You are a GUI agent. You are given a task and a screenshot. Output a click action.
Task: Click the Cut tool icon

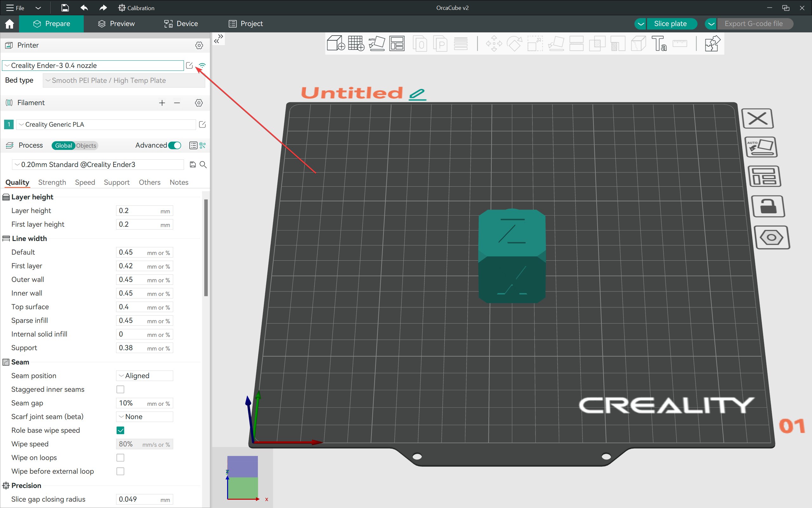pos(576,43)
